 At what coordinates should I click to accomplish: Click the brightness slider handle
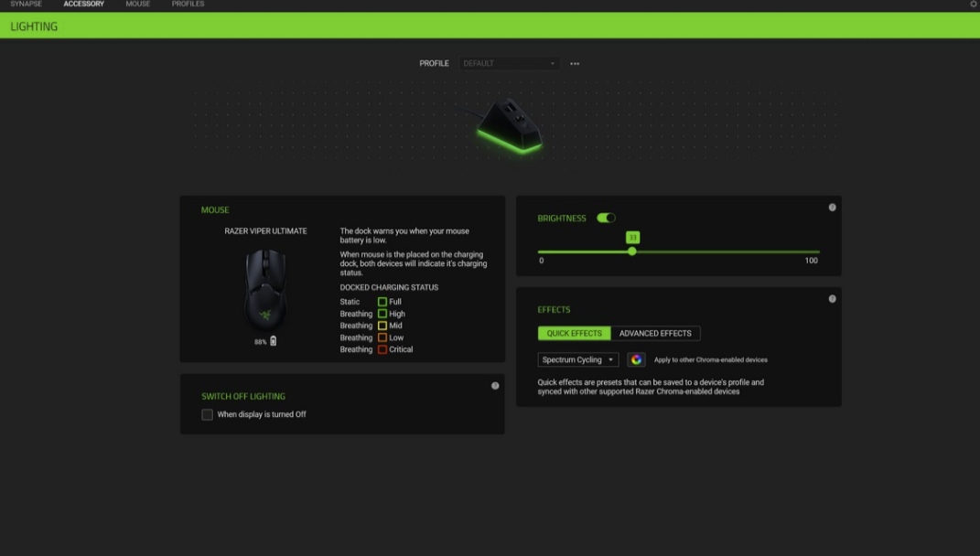[632, 251]
